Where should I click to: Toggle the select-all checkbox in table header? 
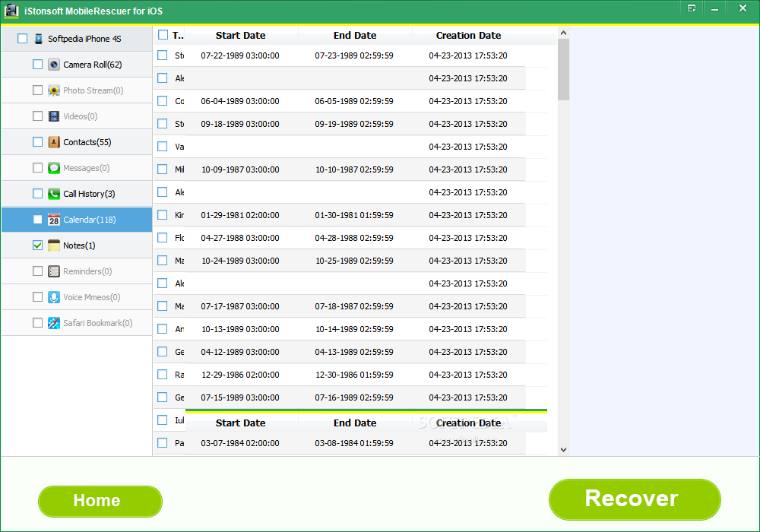(x=163, y=35)
